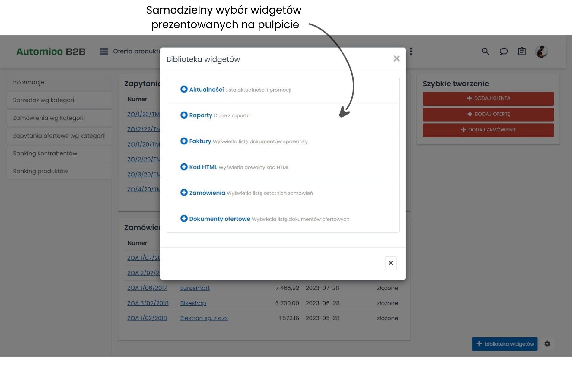Image resolution: width=572 pixels, height=392 pixels.
Task: Click the biblioteka widgetów button
Action: click(x=504, y=344)
